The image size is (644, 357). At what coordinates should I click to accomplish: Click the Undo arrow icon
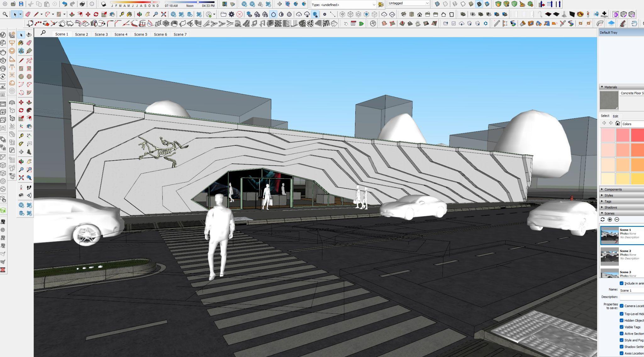click(64, 4)
